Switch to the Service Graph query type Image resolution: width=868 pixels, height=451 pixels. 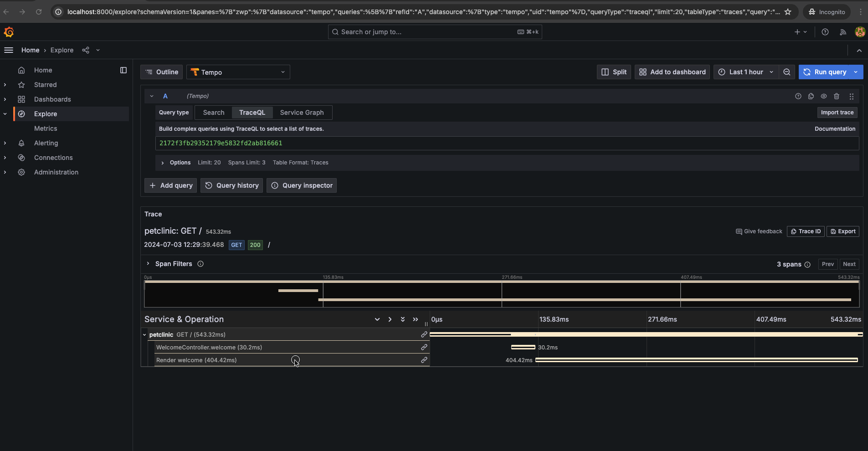302,113
